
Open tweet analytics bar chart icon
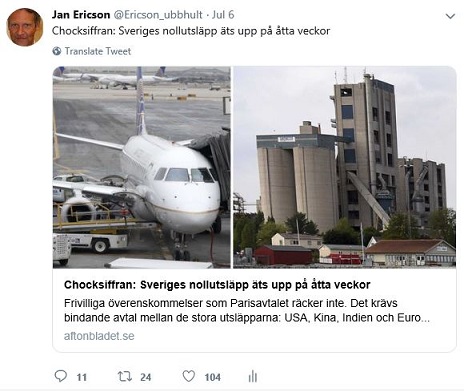point(253,377)
